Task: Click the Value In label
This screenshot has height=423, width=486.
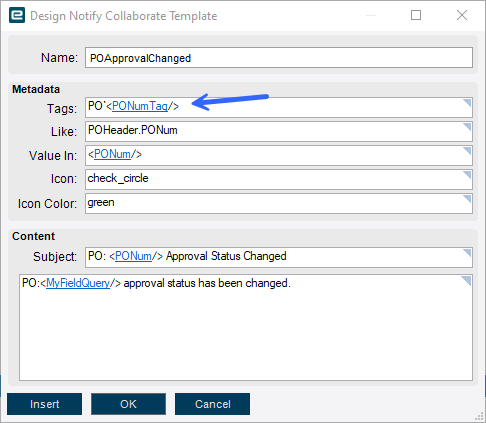Action: 53,156
